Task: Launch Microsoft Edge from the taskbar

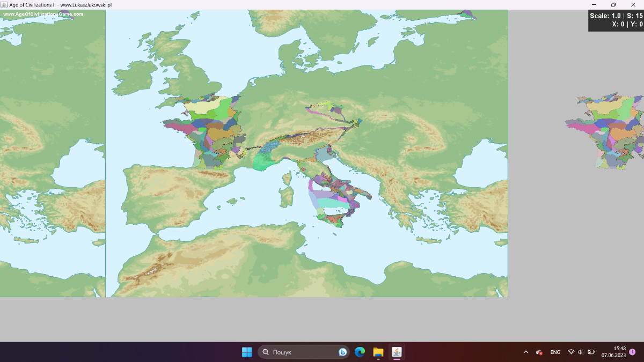Action: (x=360, y=352)
